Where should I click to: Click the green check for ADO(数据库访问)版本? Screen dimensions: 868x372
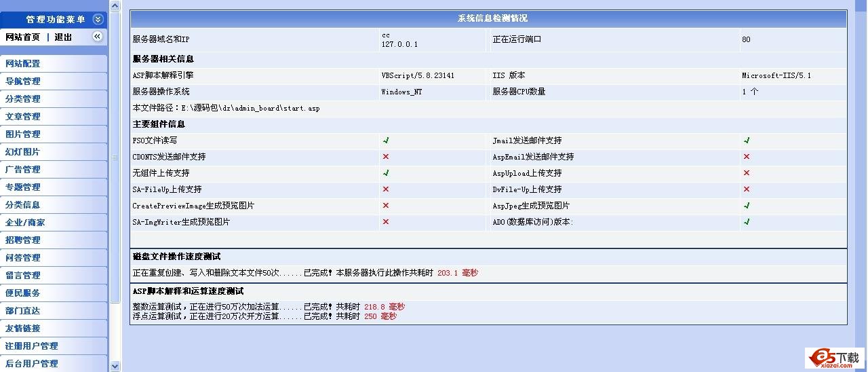(x=747, y=222)
